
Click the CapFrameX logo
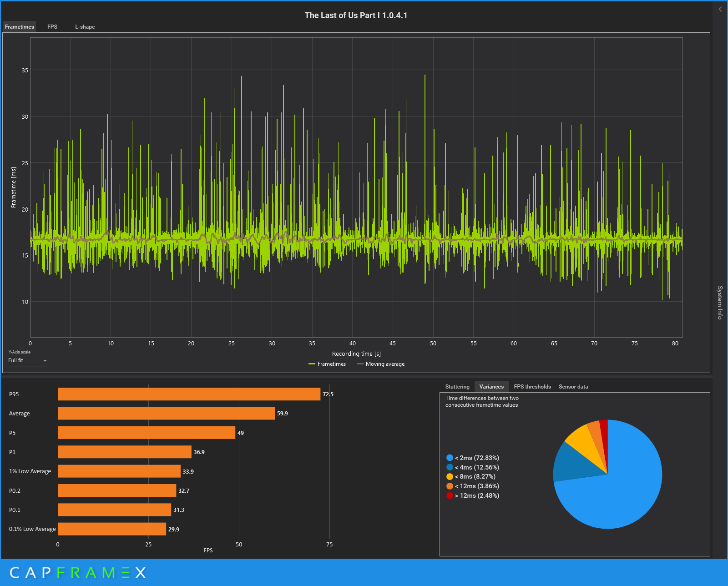coord(77,572)
